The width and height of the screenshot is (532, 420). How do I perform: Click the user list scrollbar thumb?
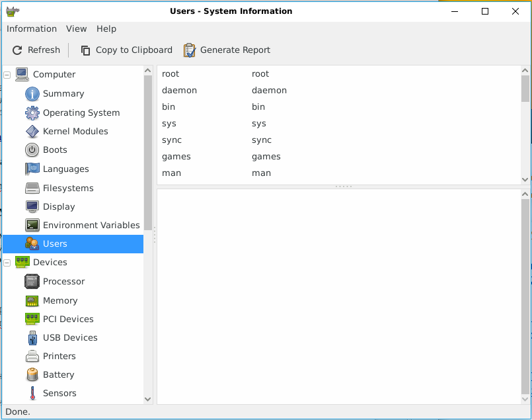[x=525, y=89]
